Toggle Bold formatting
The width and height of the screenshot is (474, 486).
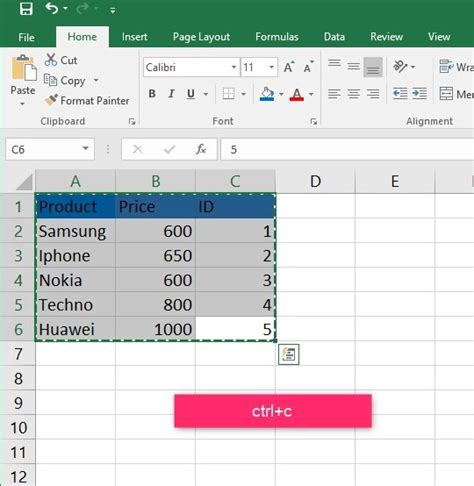(152, 94)
